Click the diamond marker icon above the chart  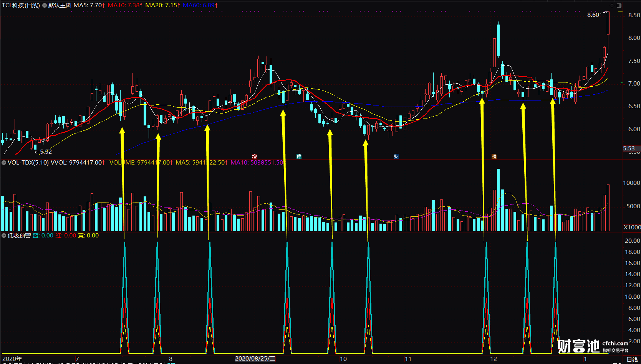(x=612, y=5)
